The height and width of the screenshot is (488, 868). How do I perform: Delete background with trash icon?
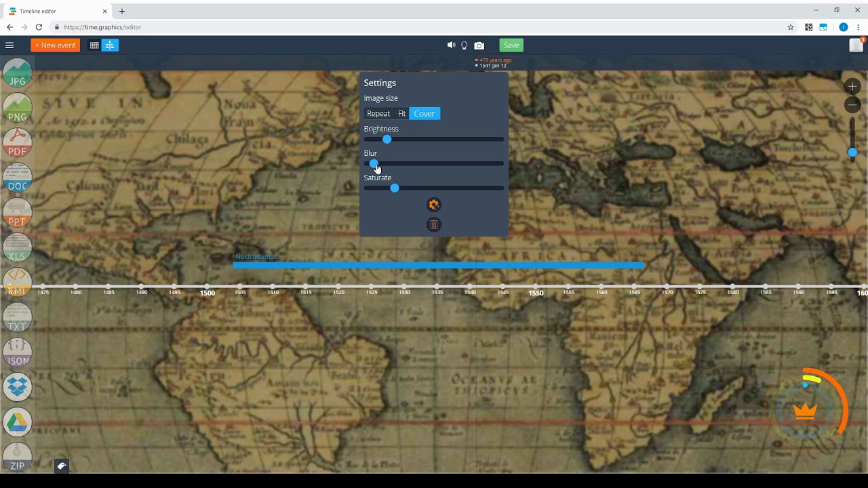click(x=434, y=224)
